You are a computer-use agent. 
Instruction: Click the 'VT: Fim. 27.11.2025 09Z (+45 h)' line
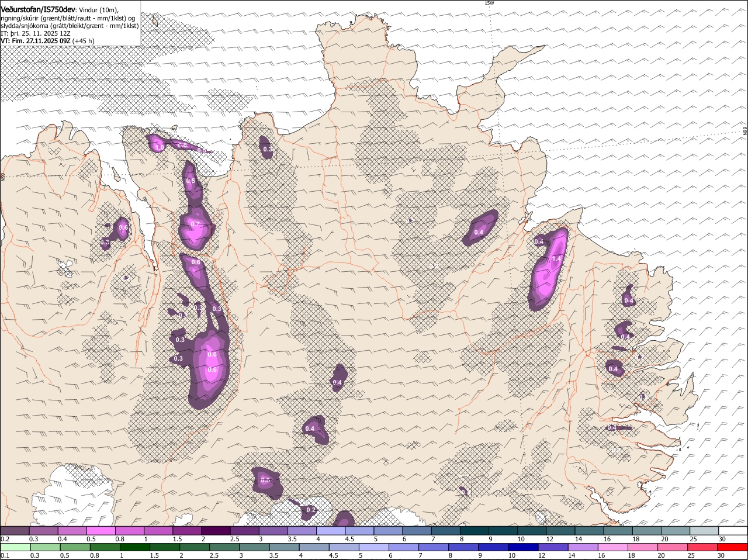(47, 41)
